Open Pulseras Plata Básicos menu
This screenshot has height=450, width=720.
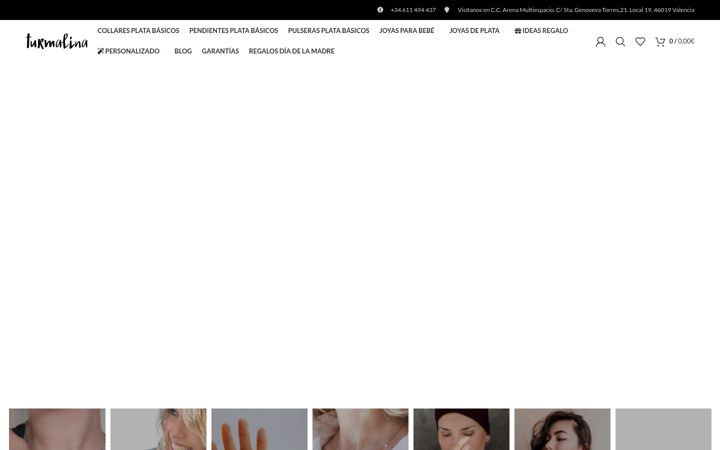[x=328, y=30]
